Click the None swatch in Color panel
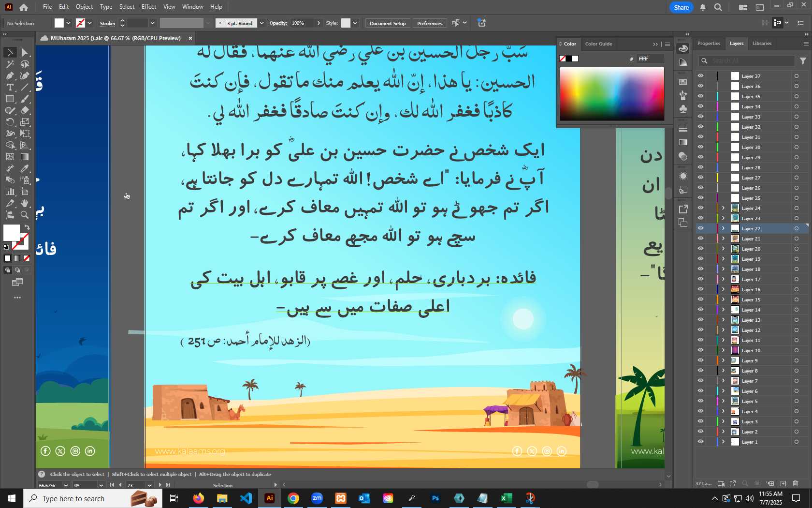This screenshot has width=812, height=508. tap(563, 59)
